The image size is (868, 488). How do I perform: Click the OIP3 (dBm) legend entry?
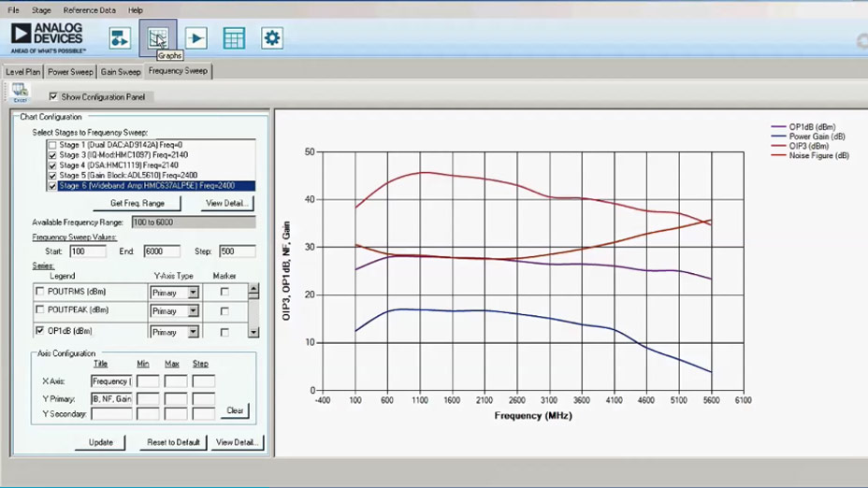[809, 146]
